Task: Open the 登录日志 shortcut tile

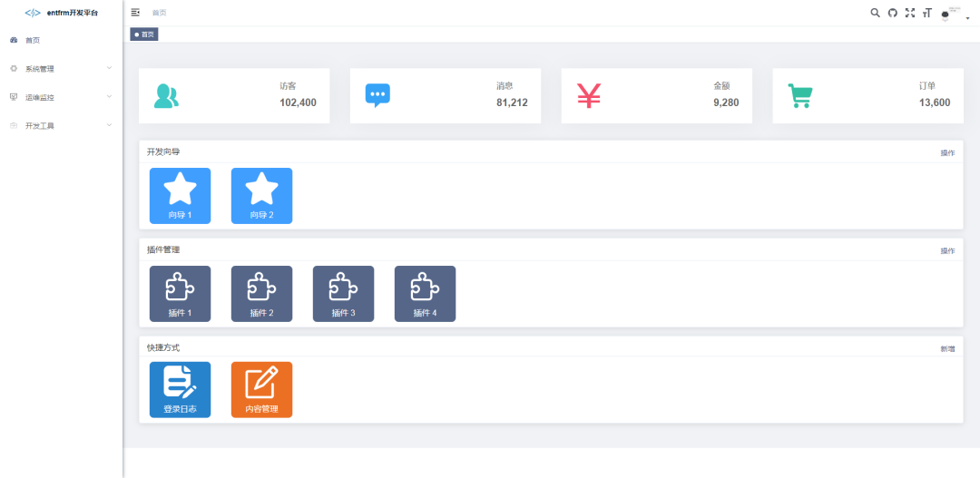Action: [180, 389]
